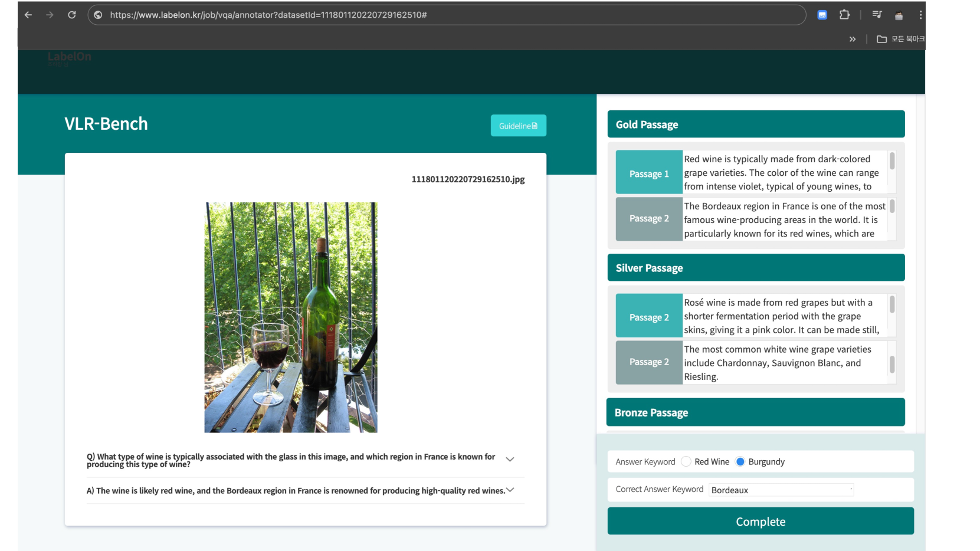Click the Answer Keyword label
This screenshot has width=980, height=551.
(645, 462)
